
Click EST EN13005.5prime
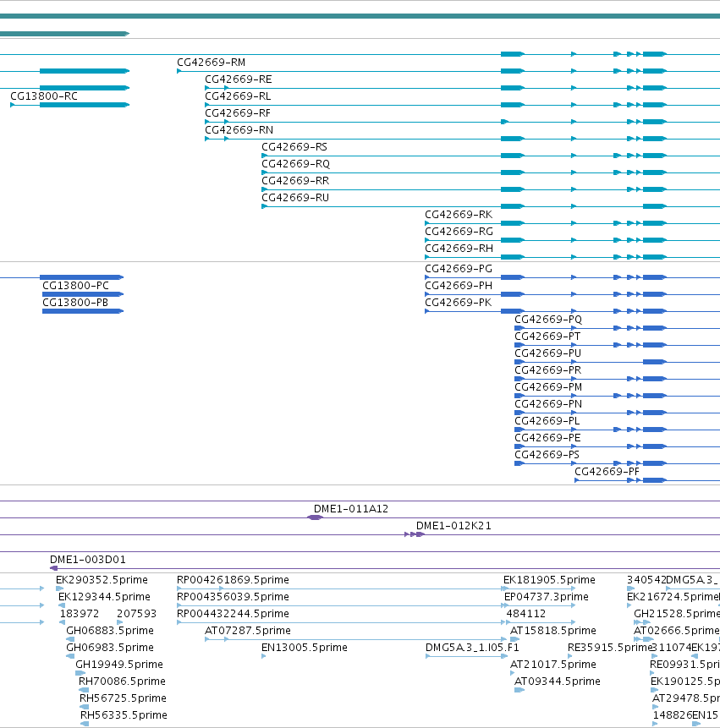click(305, 647)
